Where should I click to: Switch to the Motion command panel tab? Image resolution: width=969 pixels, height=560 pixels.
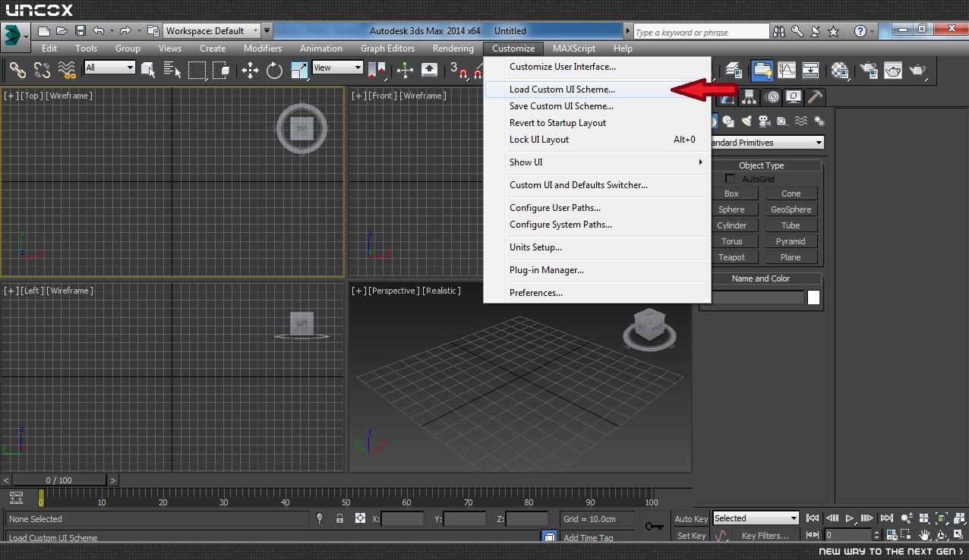coord(772,97)
